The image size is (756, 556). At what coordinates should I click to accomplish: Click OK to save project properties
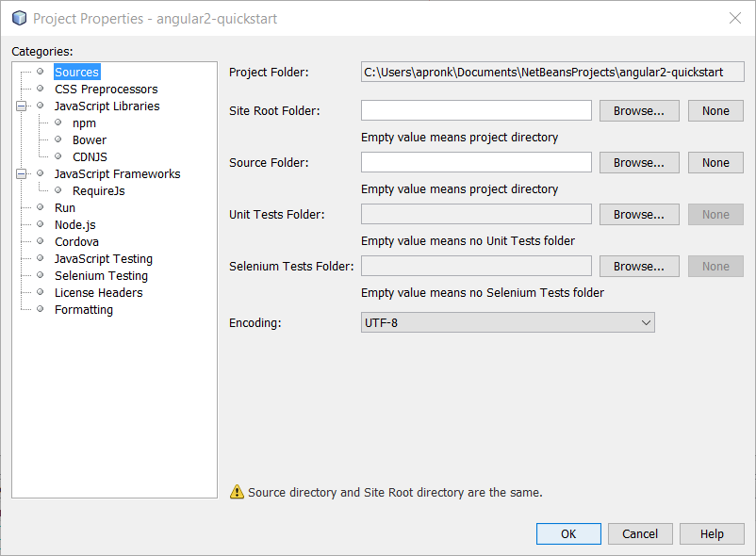click(x=568, y=533)
